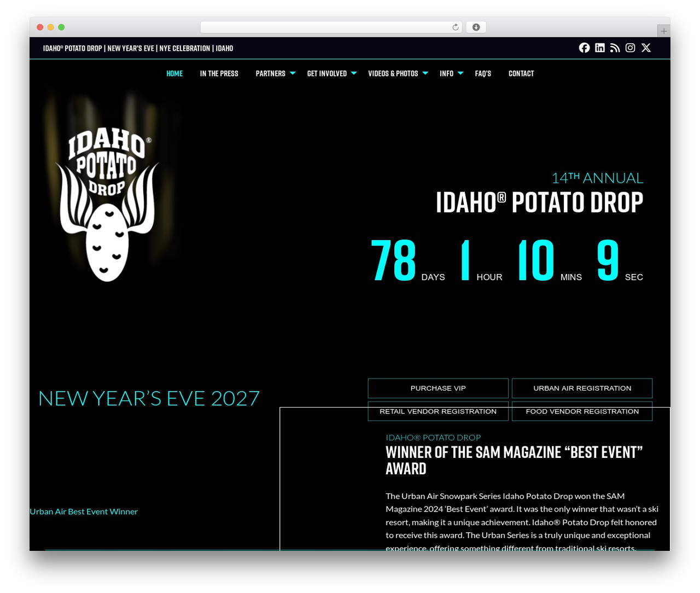The width and height of the screenshot is (700, 593).
Task: Click the browser address bar
Action: tap(331, 27)
